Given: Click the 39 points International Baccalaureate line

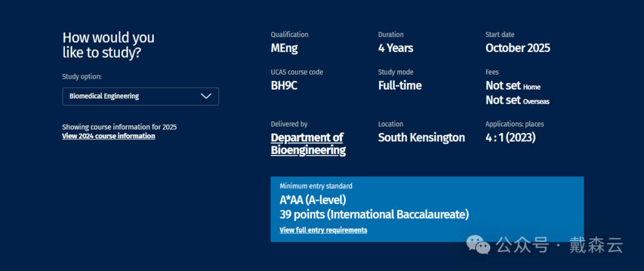Looking at the screenshot, I should 374,214.
